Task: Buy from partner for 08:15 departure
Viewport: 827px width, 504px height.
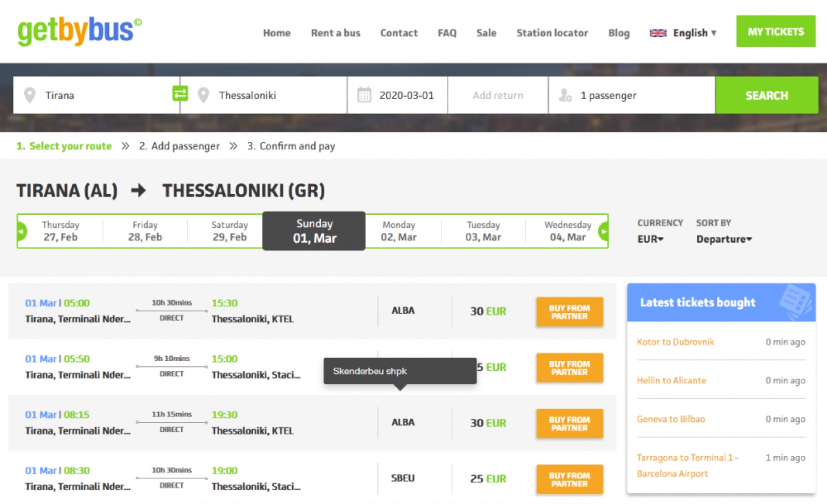Action: pos(570,423)
